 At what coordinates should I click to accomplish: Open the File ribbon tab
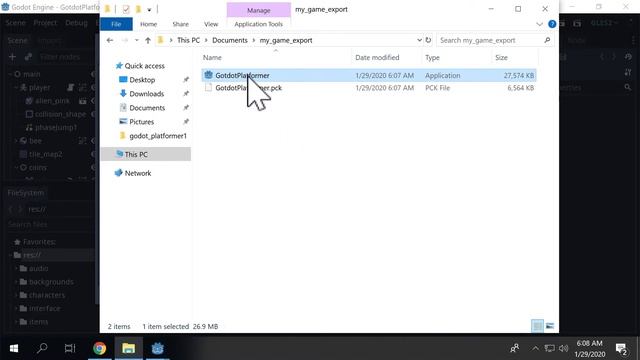pos(116,24)
